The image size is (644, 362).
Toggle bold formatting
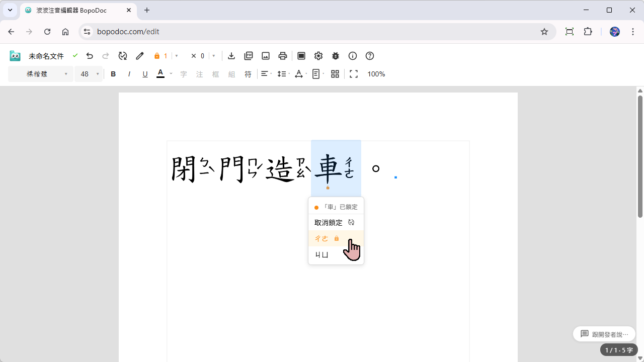[113, 74]
